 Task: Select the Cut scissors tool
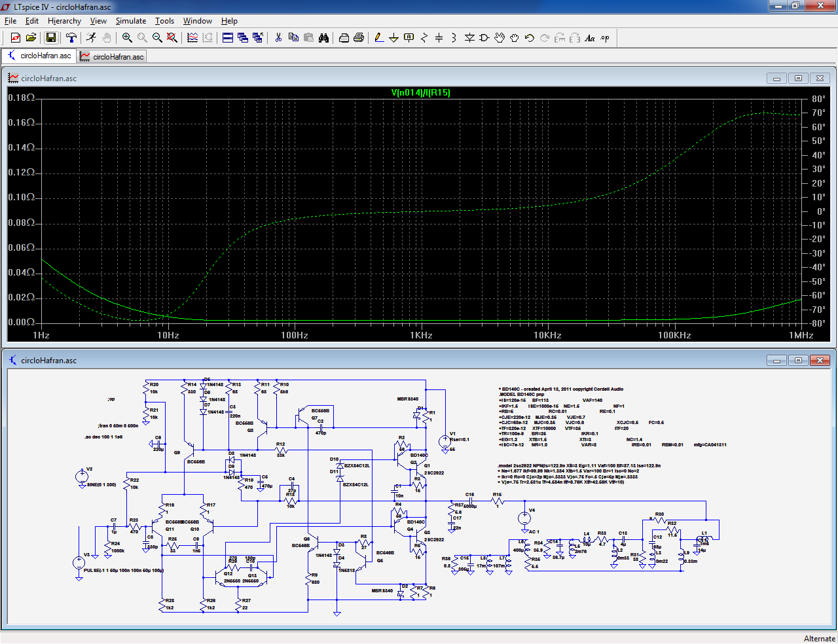(278, 38)
